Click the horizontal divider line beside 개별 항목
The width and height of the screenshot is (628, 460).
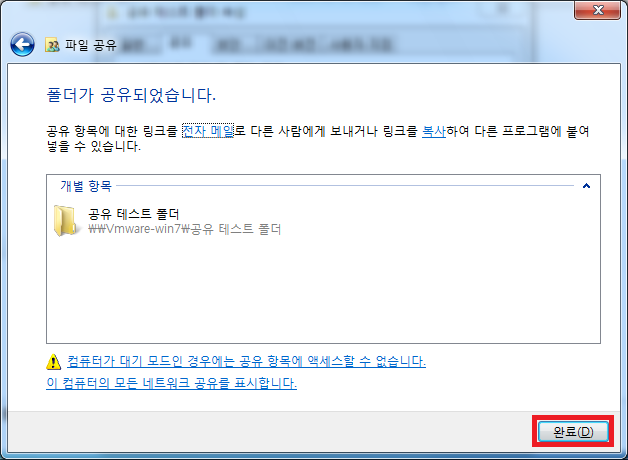(x=345, y=185)
